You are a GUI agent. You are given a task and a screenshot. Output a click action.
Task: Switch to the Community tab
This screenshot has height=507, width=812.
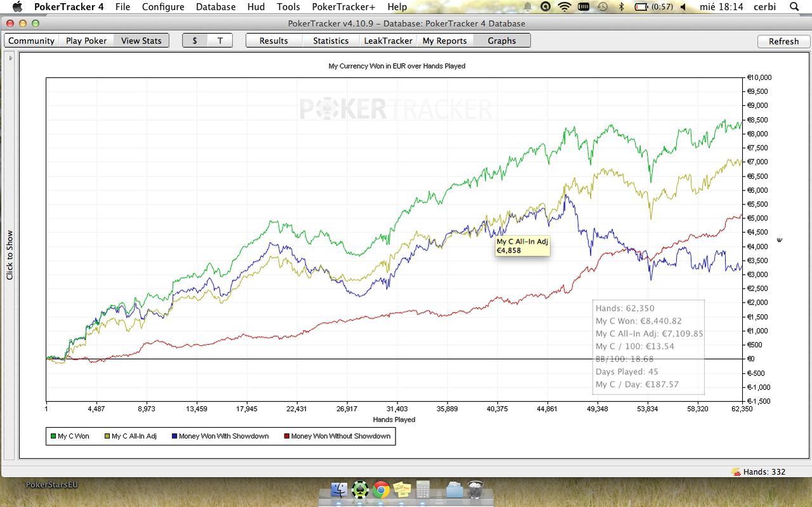32,41
